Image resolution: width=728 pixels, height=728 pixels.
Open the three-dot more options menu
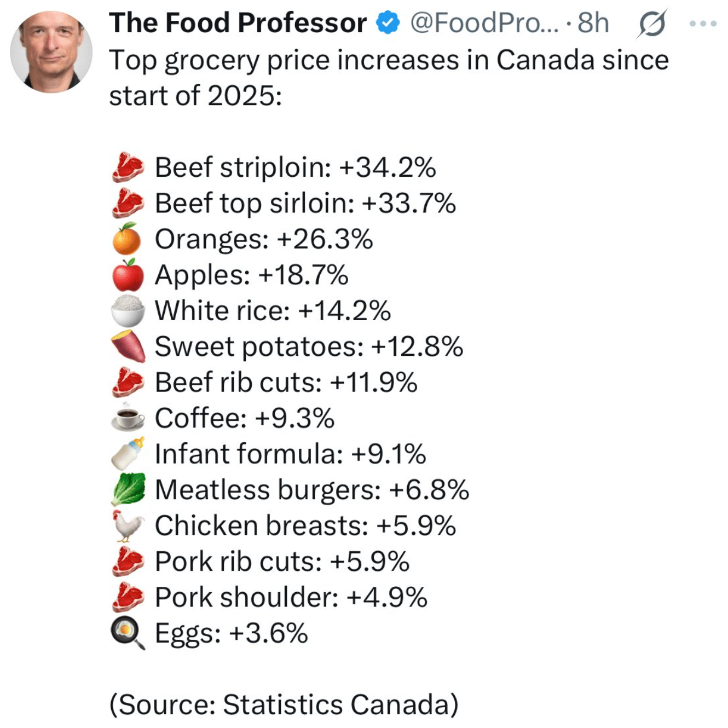pyautogui.click(x=703, y=24)
